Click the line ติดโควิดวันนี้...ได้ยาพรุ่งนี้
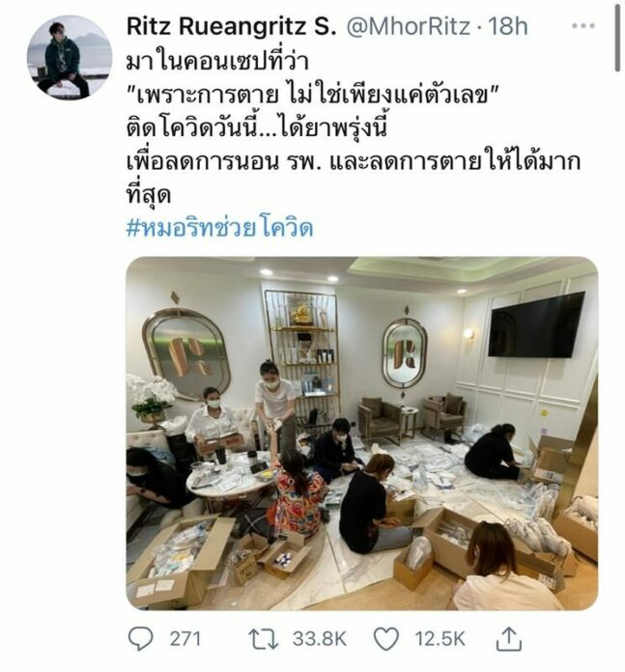Screen dimensions: 625x672 tap(257, 128)
